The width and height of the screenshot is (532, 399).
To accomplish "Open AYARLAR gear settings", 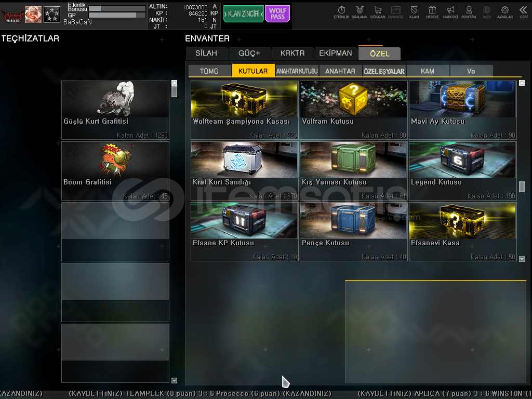I will click(505, 12).
